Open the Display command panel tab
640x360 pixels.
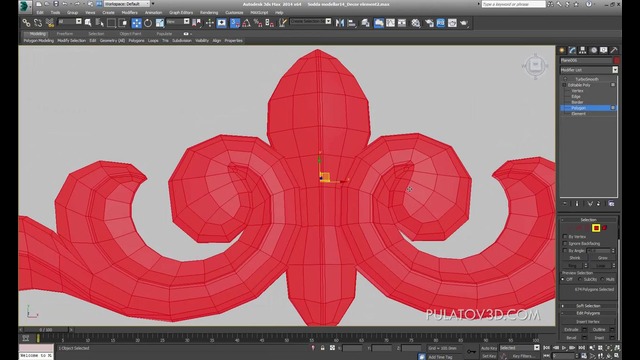coord(604,50)
